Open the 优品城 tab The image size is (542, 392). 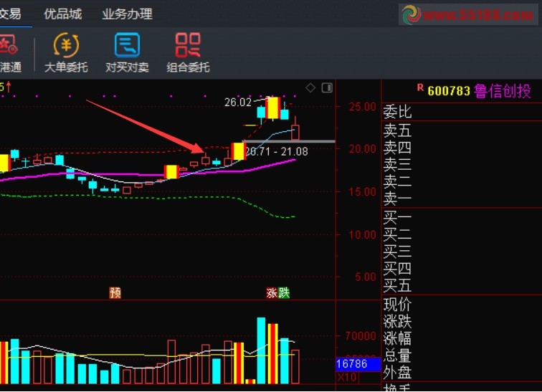(x=62, y=14)
